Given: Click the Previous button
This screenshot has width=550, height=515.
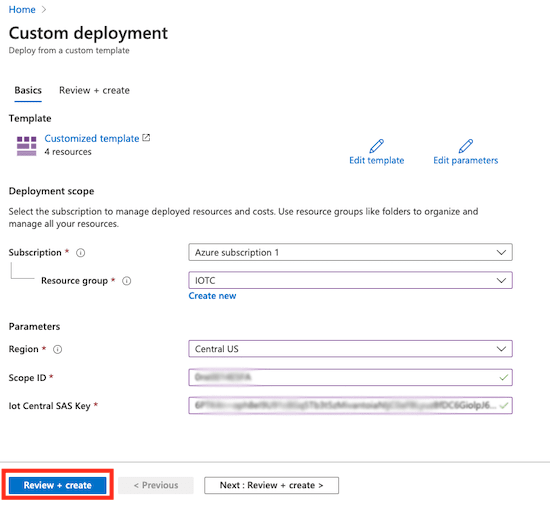Looking at the screenshot, I should pyautogui.click(x=156, y=485).
